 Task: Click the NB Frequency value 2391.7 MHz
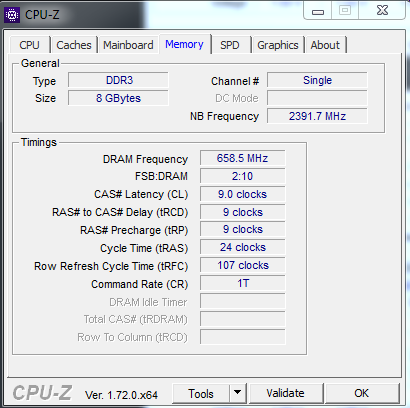pyautogui.click(x=317, y=116)
